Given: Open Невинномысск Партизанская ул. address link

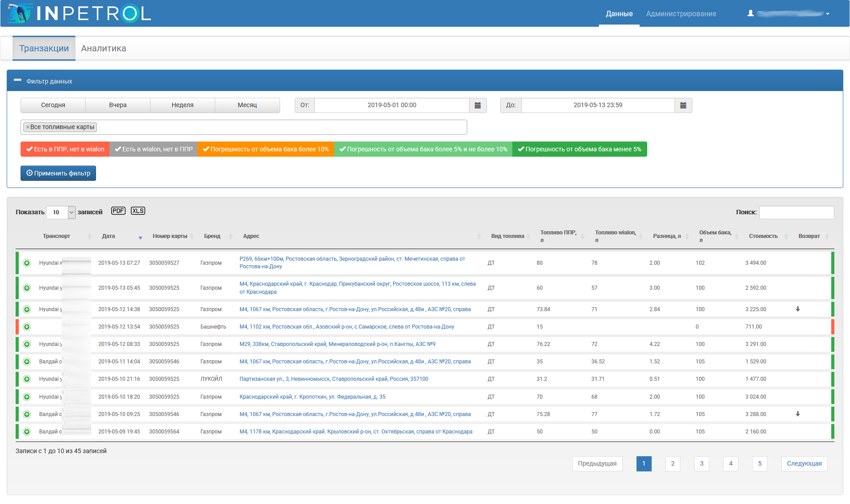Looking at the screenshot, I should click(334, 379).
